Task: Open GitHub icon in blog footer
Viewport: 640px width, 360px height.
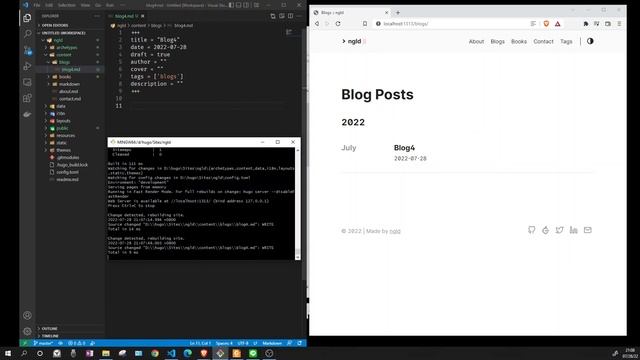Action: (x=531, y=230)
